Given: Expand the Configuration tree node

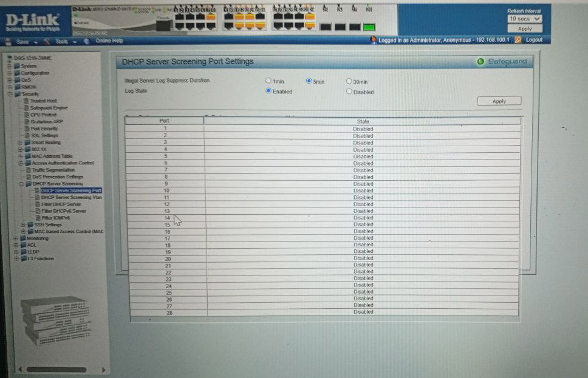Looking at the screenshot, I should [x=10, y=73].
